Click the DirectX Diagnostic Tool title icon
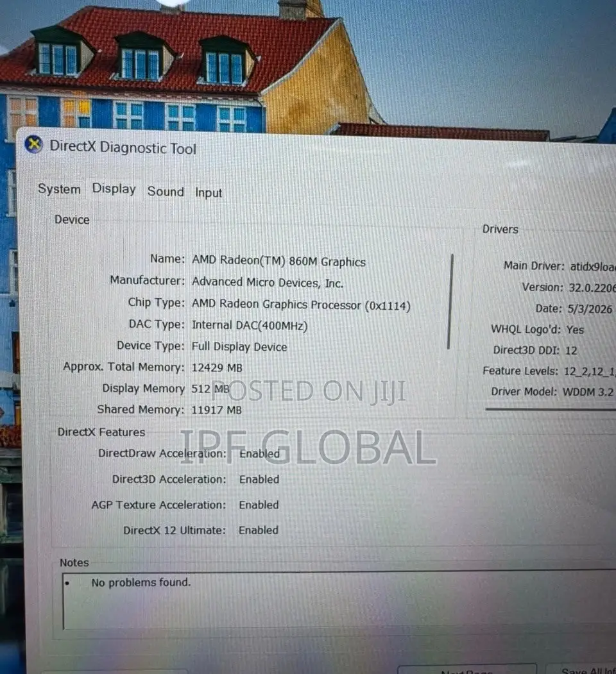This screenshot has width=616, height=674. 33,144
